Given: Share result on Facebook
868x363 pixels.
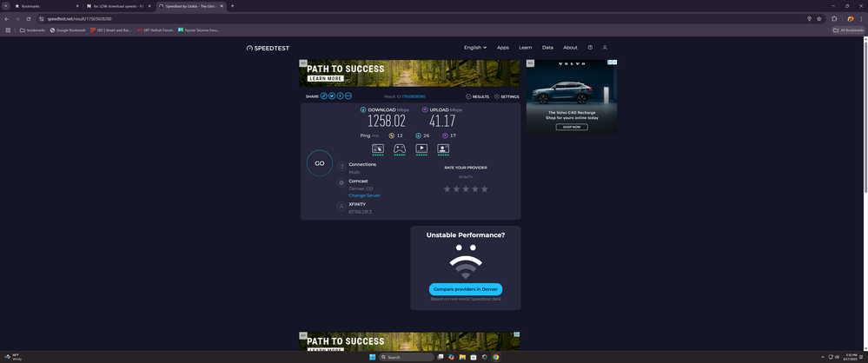Looking at the screenshot, I should 340,96.
